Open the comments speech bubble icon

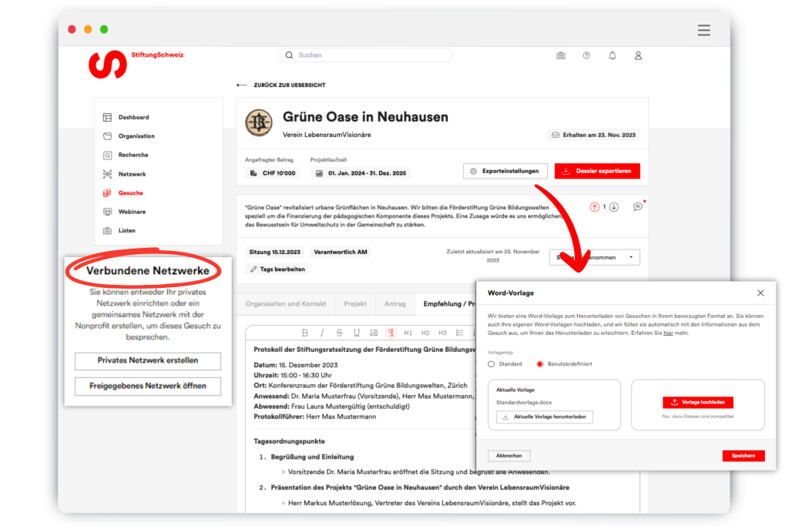click(x=637, y=207)
